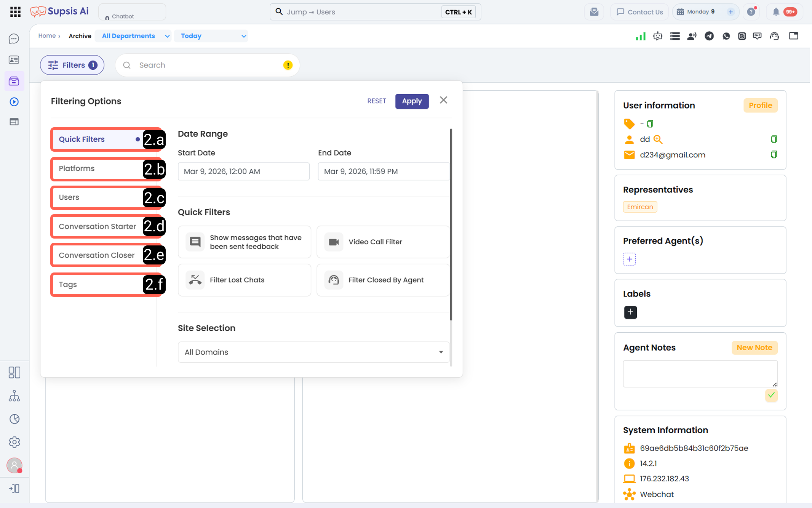Close the Filtering Options panel
The height and width of the screenshot is (508, 812).
443,100
